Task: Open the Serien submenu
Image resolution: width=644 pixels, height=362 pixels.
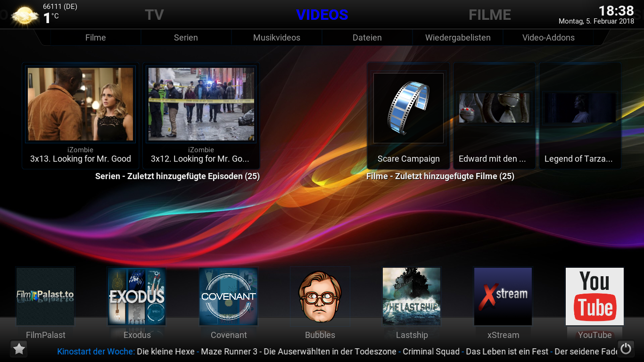Action: [186, 38]
